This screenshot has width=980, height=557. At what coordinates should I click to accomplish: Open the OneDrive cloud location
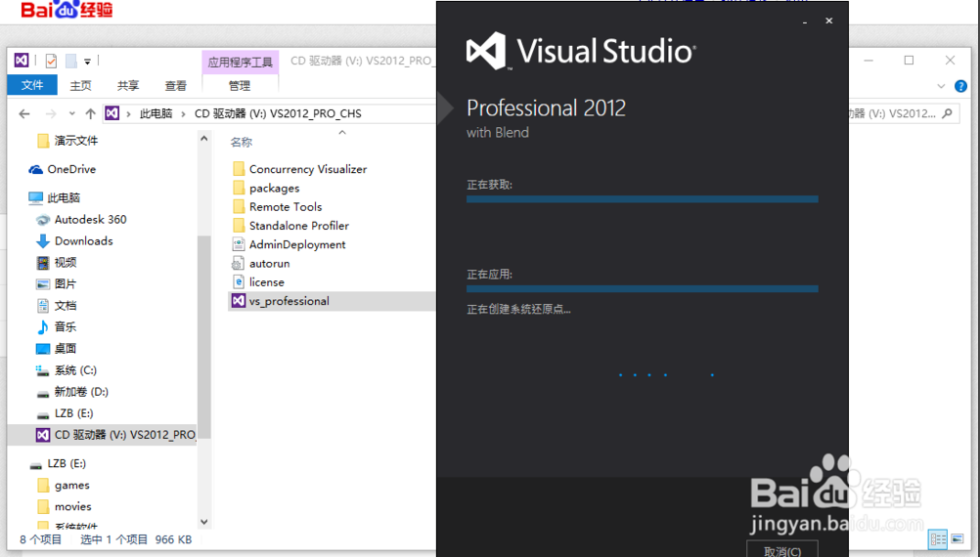[x=71, y=169]
